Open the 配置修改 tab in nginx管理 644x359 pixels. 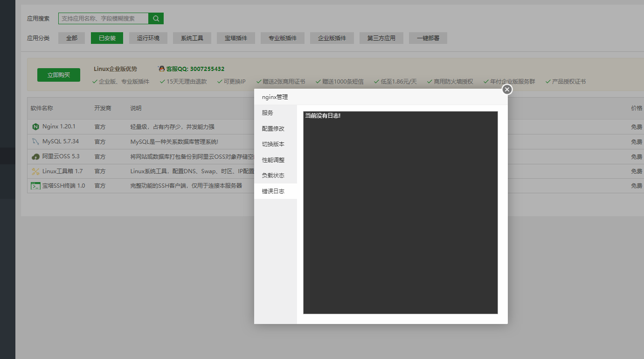[x=276, y=129]
